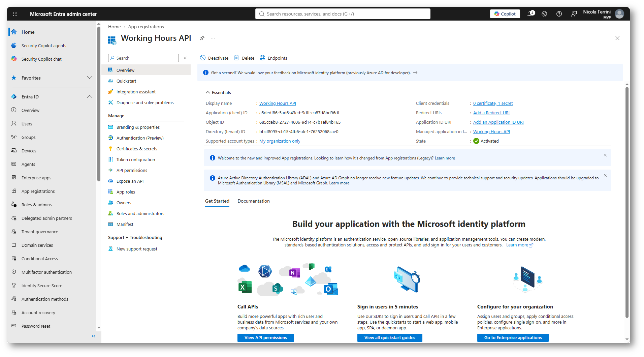Open the app launcher waffle icon

15,14
